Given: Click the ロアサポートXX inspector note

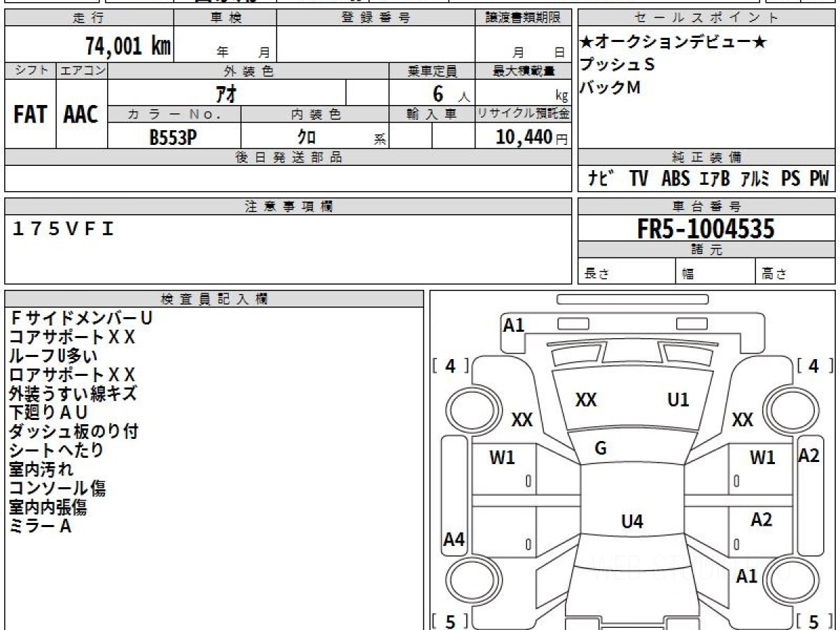Looking at the screenshot, I should (x=72, y=374).
